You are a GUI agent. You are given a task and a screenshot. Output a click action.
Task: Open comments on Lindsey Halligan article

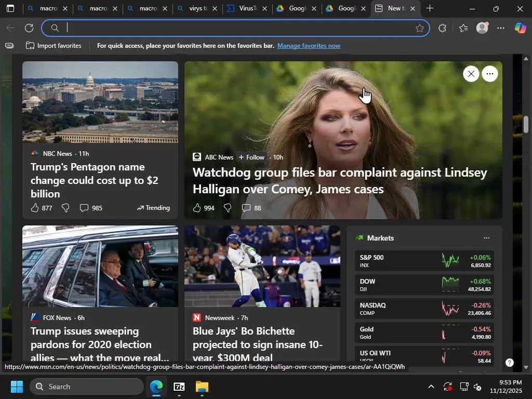click(251, 208)
